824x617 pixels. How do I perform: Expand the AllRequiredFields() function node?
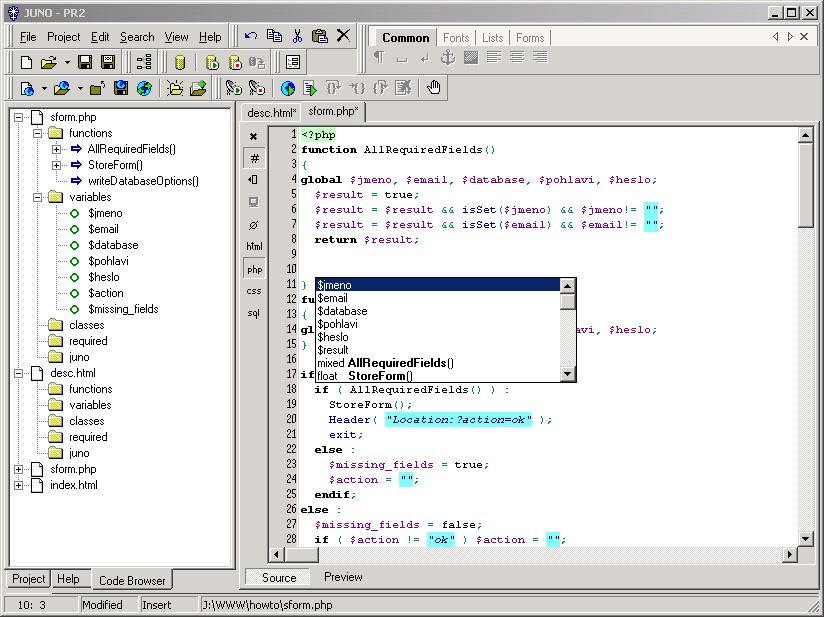coord(57,149)
